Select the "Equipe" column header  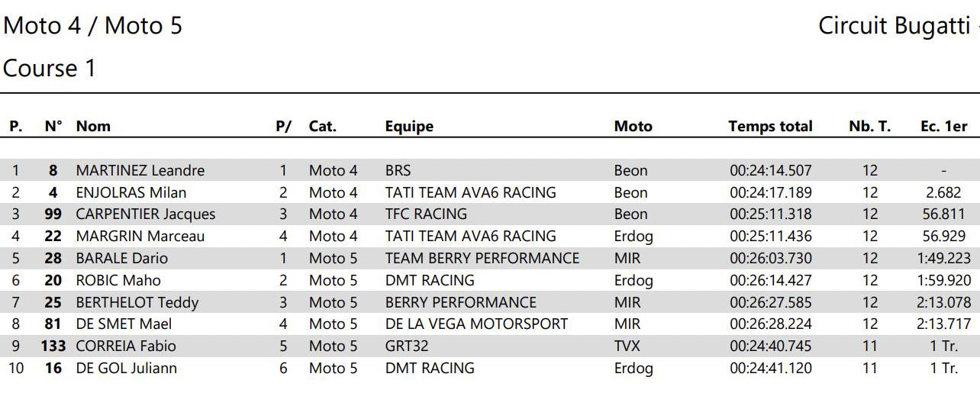[409, 127]
